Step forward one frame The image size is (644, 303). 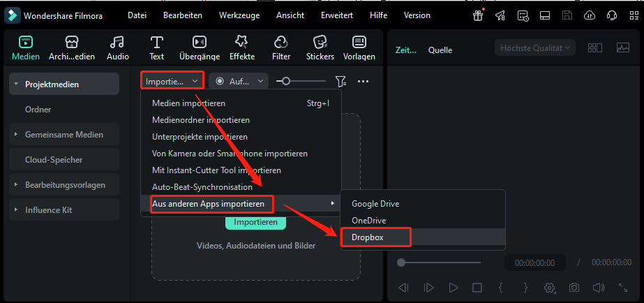click(428, 288)
